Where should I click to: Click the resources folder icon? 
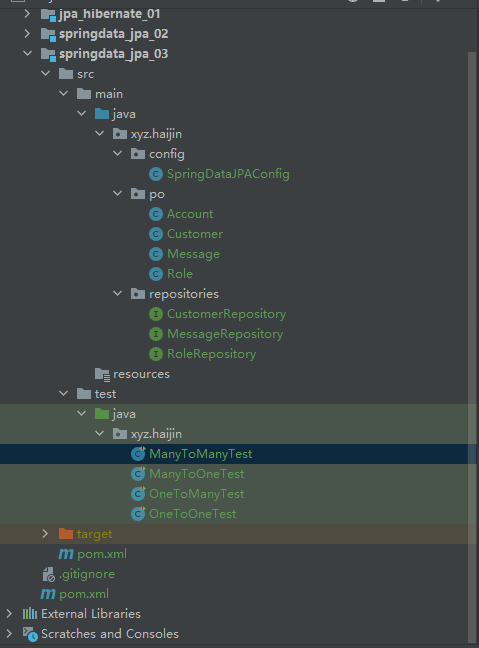pyautogui.click(x=102, y=374)
